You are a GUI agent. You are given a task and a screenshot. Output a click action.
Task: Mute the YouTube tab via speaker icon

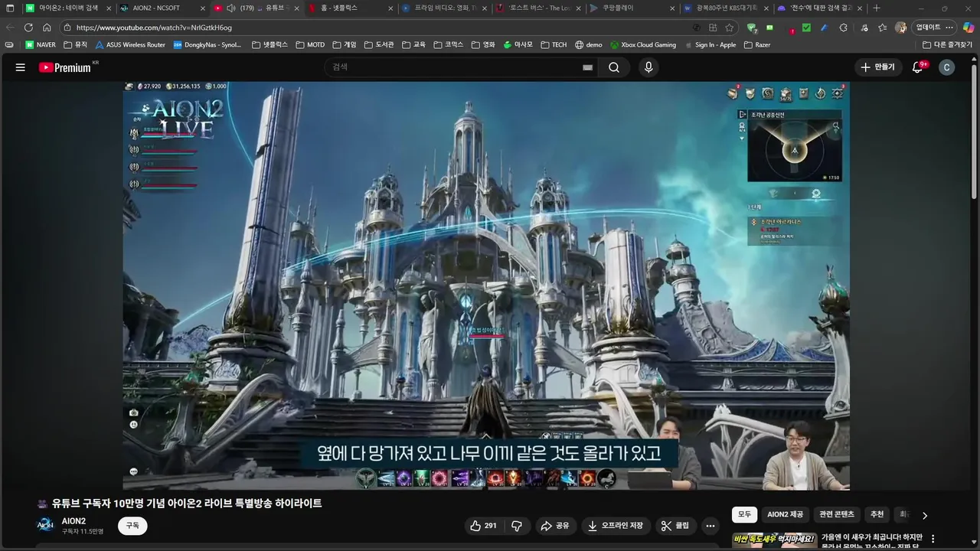(x=231, y=8)
